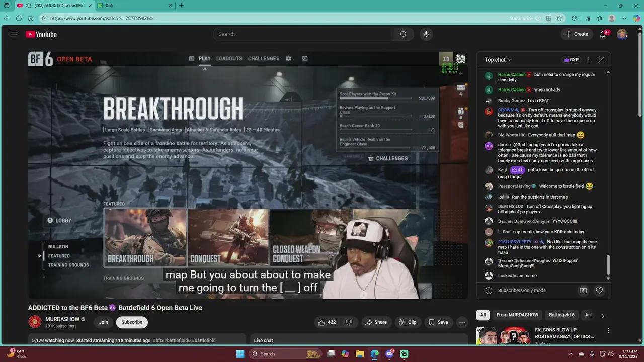Click the Summarize button in address bar

[x=525, y=18]
